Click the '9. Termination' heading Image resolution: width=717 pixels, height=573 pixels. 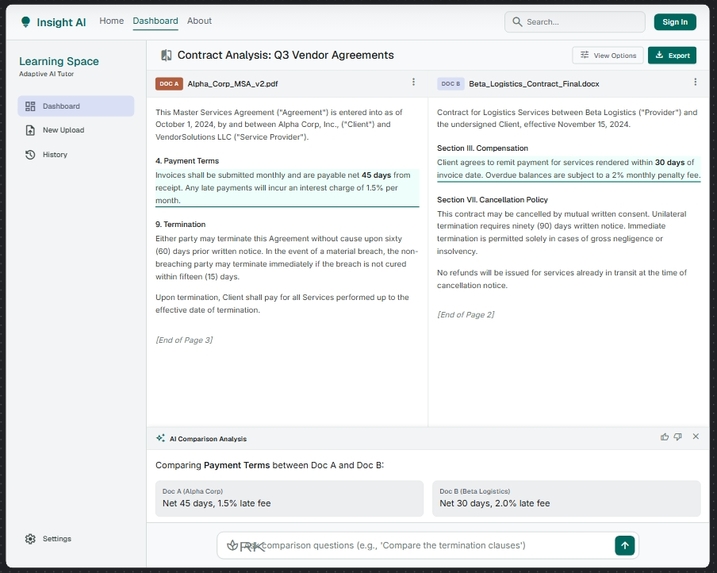[x=181, y=224]
